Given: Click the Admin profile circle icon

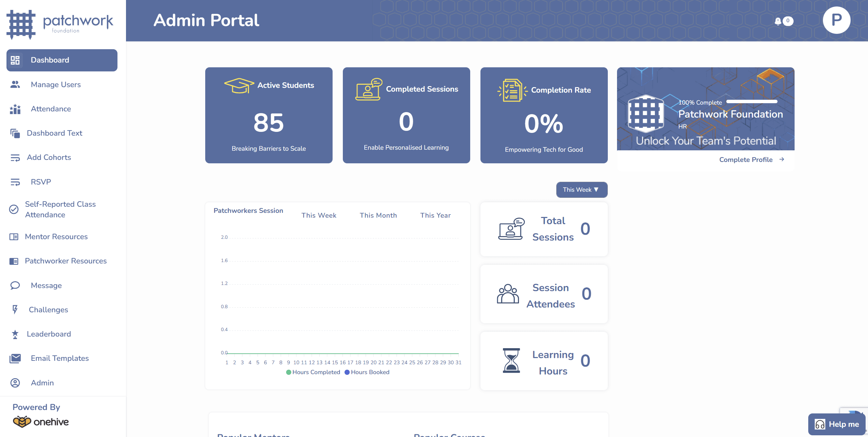Looking at the screenshot, I should click(15, 383).
